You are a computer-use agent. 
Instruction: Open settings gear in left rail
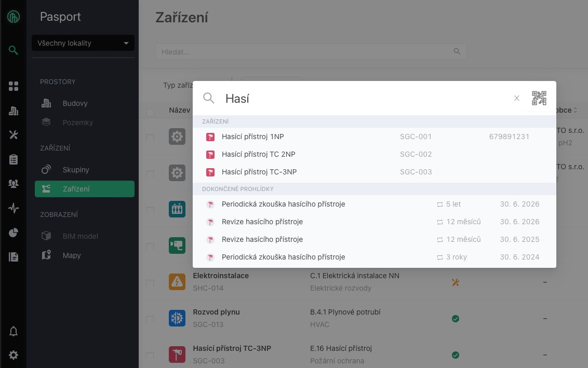pyautogui.click(x=14, y=355)
